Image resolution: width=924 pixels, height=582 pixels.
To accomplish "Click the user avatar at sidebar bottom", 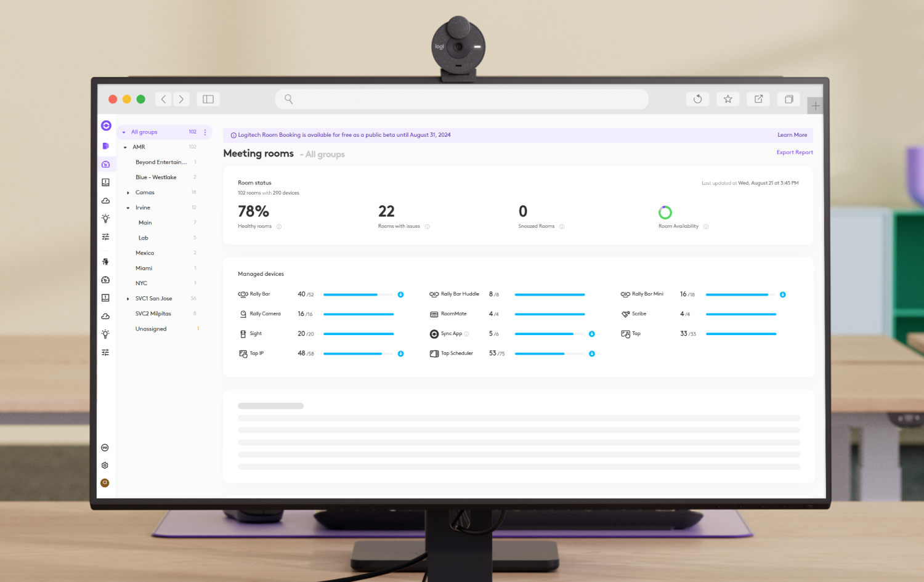I will pyautogui.click(x=105, y=483).
